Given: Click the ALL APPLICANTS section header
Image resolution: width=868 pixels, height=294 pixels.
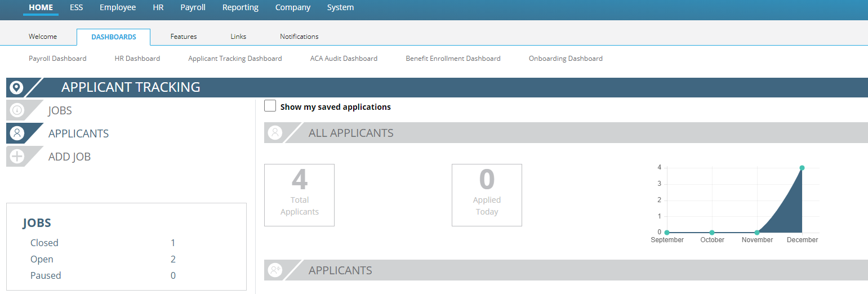Looking at the screenshot, I should point(566,133).
